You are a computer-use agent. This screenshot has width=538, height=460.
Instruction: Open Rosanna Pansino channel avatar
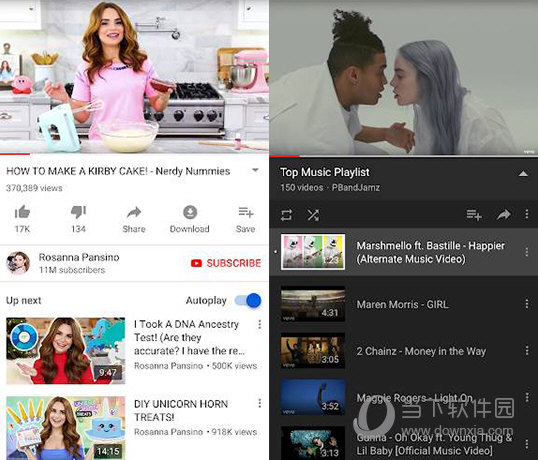pos(18,263)
